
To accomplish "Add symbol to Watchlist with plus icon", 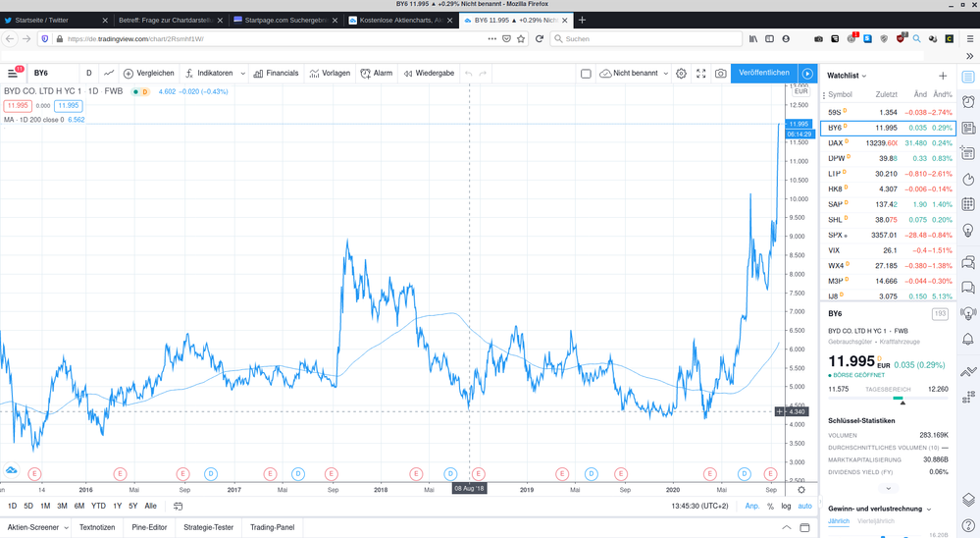I will [x=943, y=76].
